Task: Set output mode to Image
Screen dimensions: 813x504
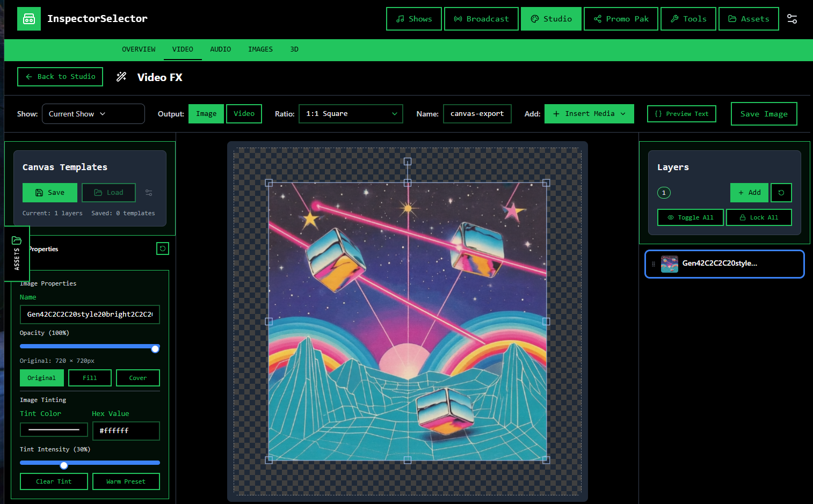Action: click(206, 114)
